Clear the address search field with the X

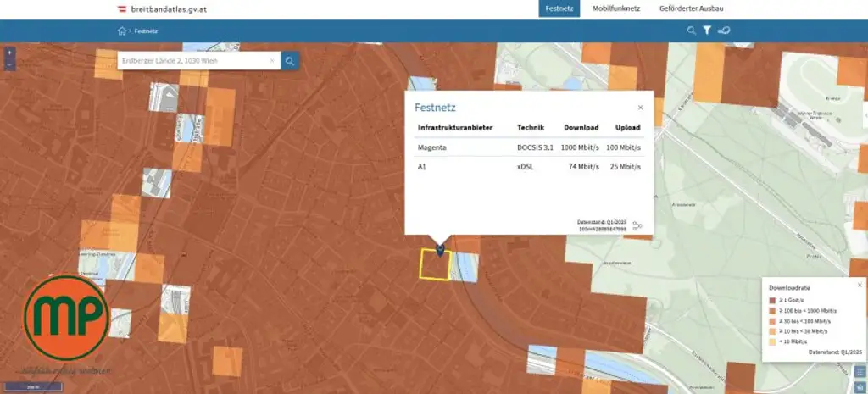click(x=272, y=61)
